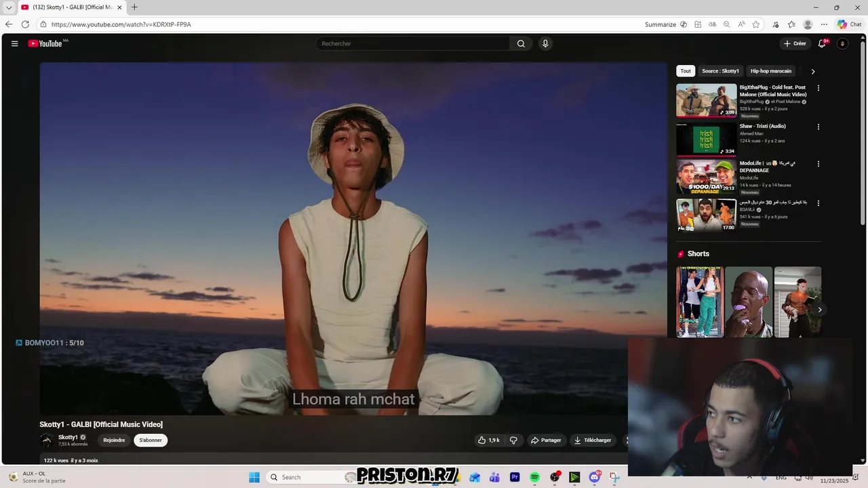The image size is (868, 488).
Task: Click the video player to pause
Action: pos(353,239)
